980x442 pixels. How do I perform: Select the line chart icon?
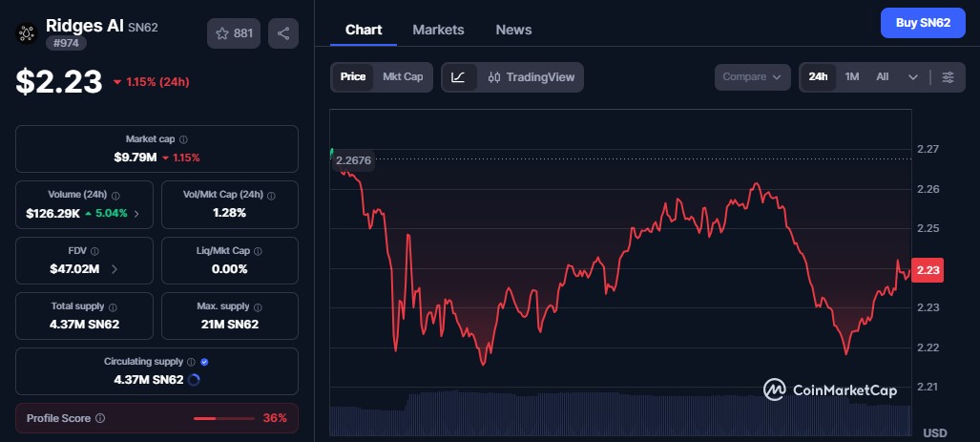(458, 77)
